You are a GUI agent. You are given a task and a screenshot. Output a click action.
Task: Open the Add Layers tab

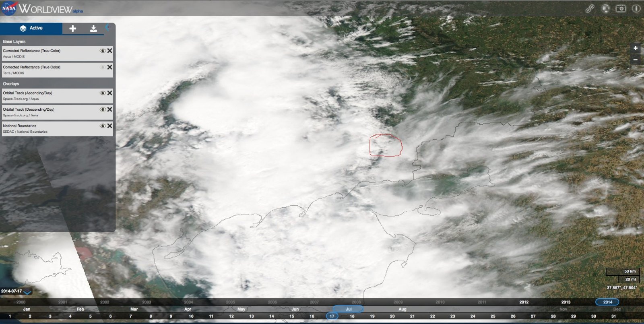click(73, 28)
